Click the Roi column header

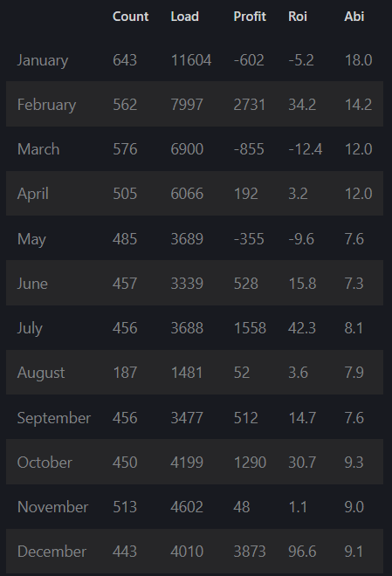tap(298, 17)
